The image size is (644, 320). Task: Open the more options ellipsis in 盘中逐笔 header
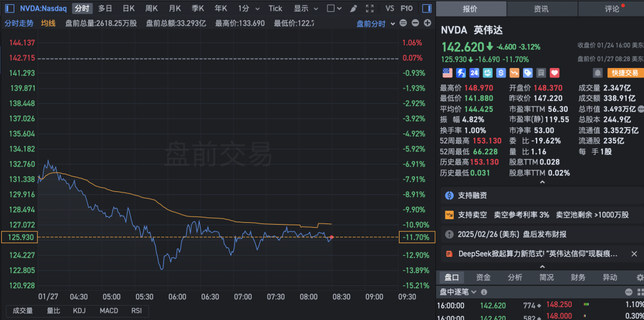click(x=628, y=292)
